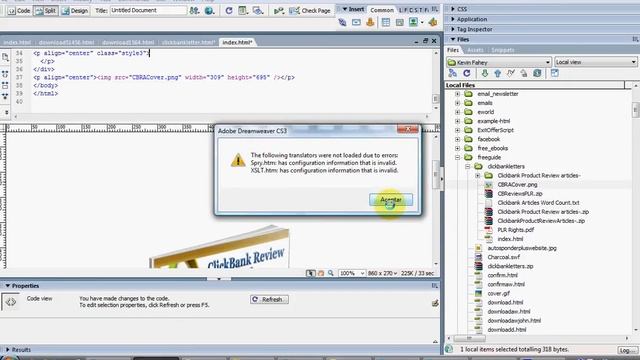Open the File management icon

pyautogui.click(x=194, y=11)
